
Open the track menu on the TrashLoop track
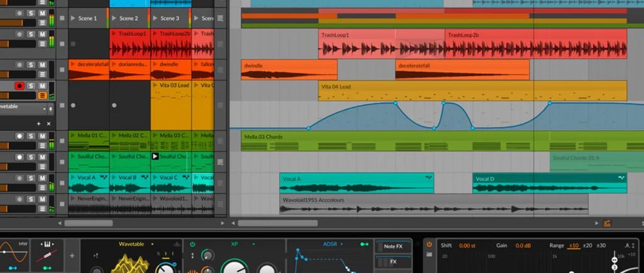pyautogui.click(x=42, y=44)
